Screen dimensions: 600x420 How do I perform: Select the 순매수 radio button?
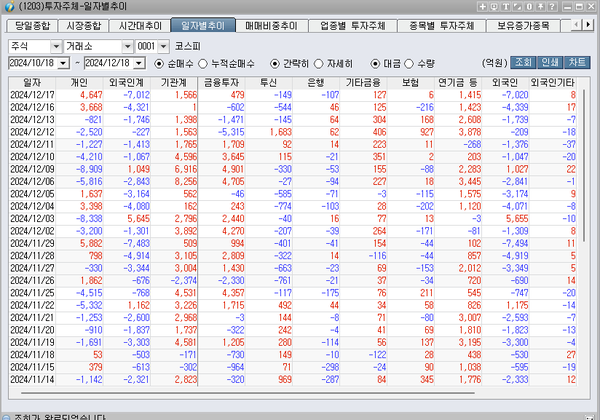159,64
